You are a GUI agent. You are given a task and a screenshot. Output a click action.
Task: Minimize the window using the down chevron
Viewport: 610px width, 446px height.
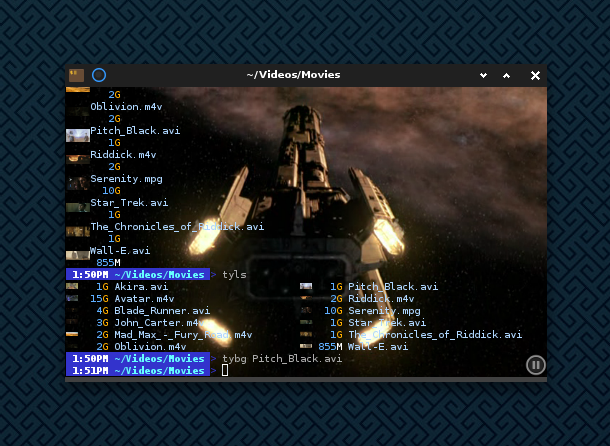tap(483, 75)
